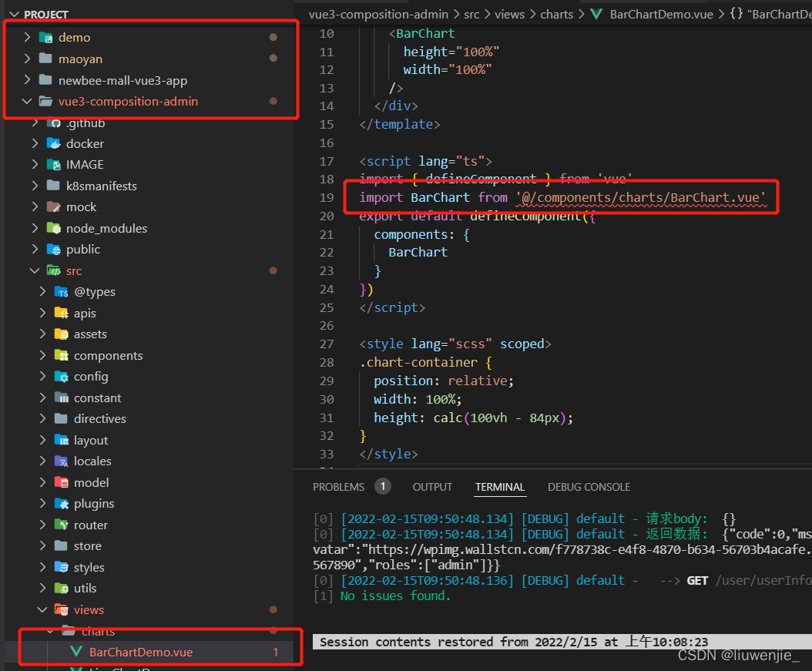Click the plugins folder icon
This screenshot has height=671, width=812.
pos(61,504)
